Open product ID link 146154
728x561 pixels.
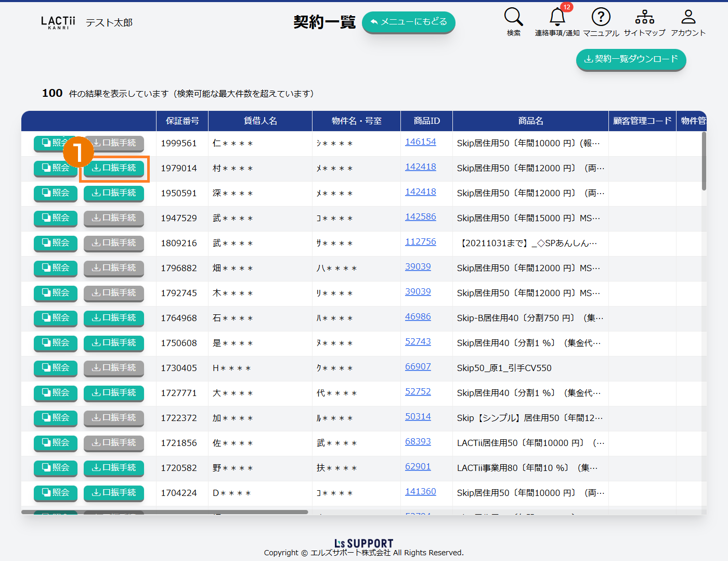(420, 142)
